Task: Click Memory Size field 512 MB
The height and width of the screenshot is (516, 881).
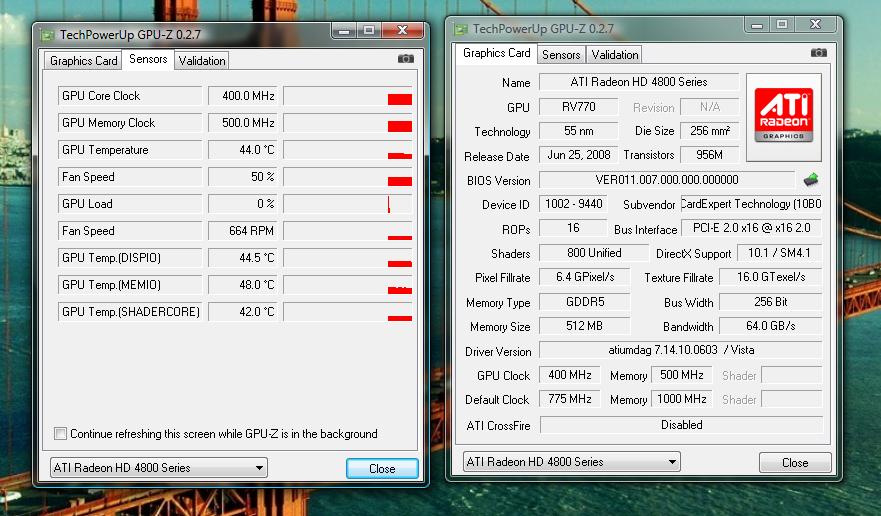Action: point(585,325)
